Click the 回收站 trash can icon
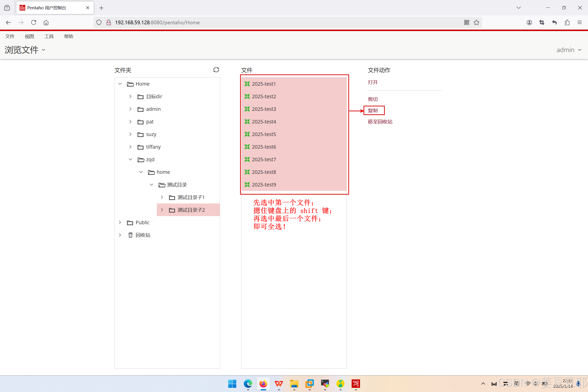 (130, 235)
